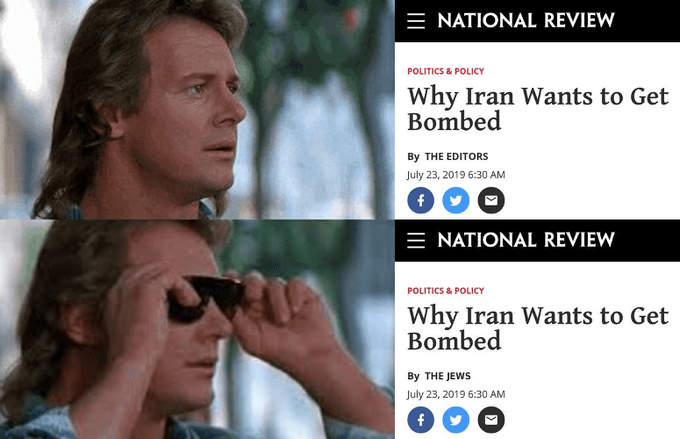Click the movie still of the man without sunglasses

coord(197,109)
